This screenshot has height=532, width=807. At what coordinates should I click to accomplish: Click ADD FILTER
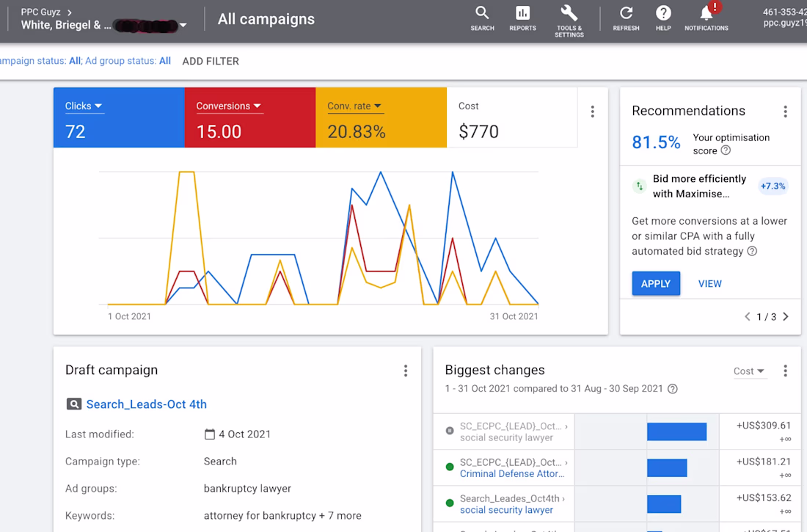pos(211,62)
